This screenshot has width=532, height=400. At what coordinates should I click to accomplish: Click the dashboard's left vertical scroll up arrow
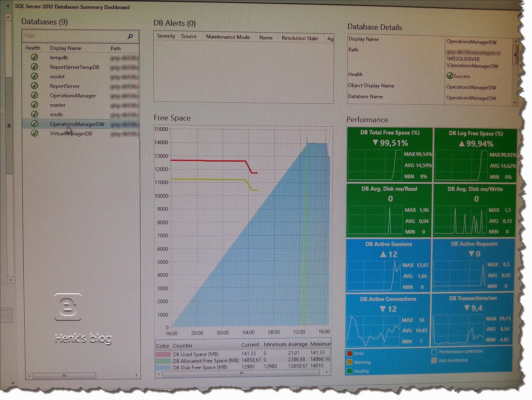tap(8, 17)
